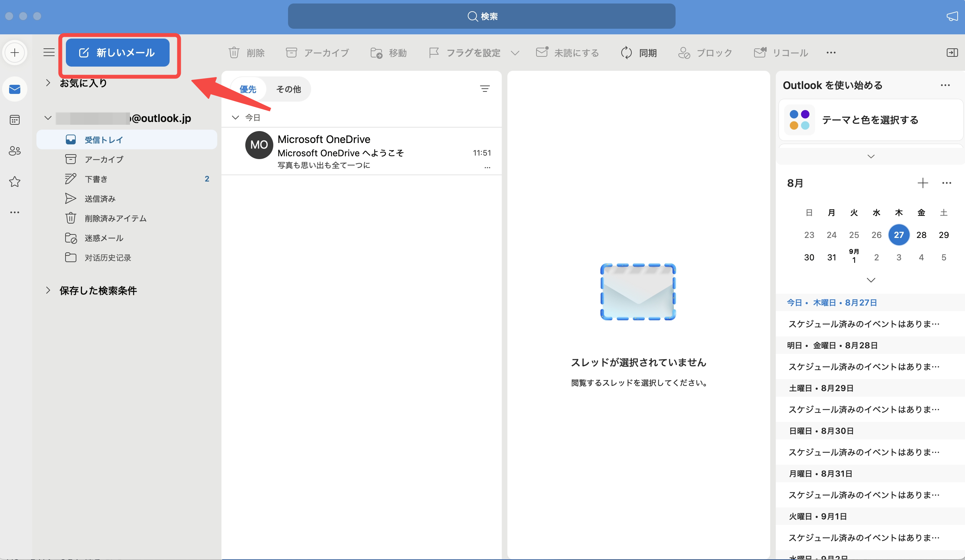Click the リコール toolbar button
This screenshot has height=560, width=965.
click(x=781, y=53)
